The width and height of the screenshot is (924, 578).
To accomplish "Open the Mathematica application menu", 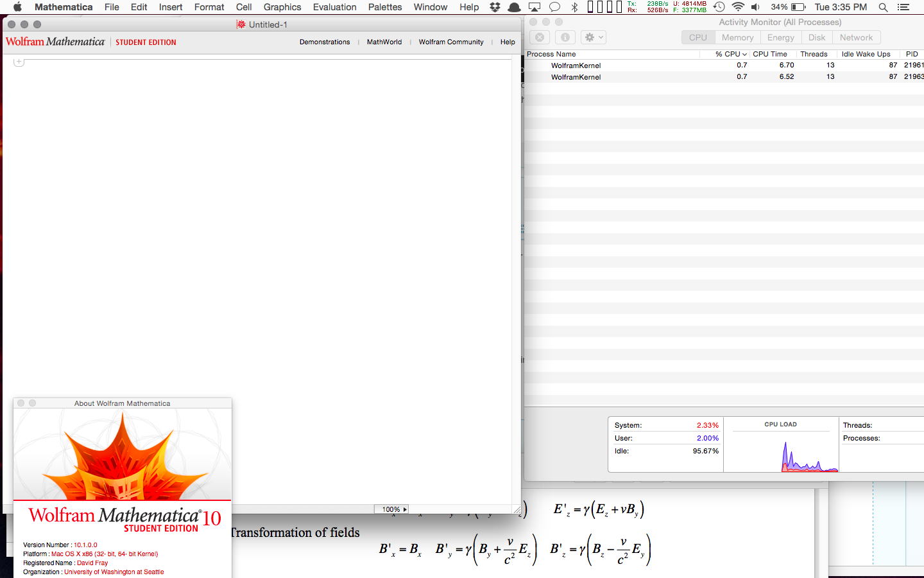I will 64,7.
